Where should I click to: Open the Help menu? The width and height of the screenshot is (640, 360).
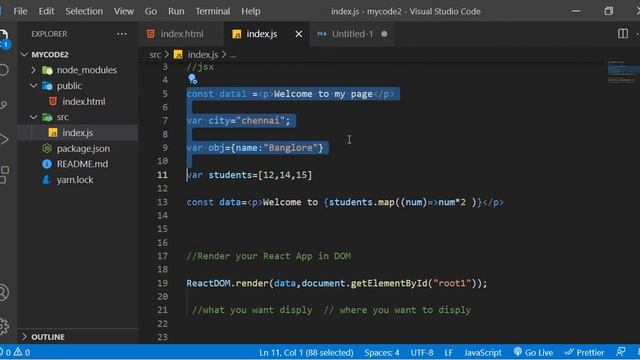251,11
